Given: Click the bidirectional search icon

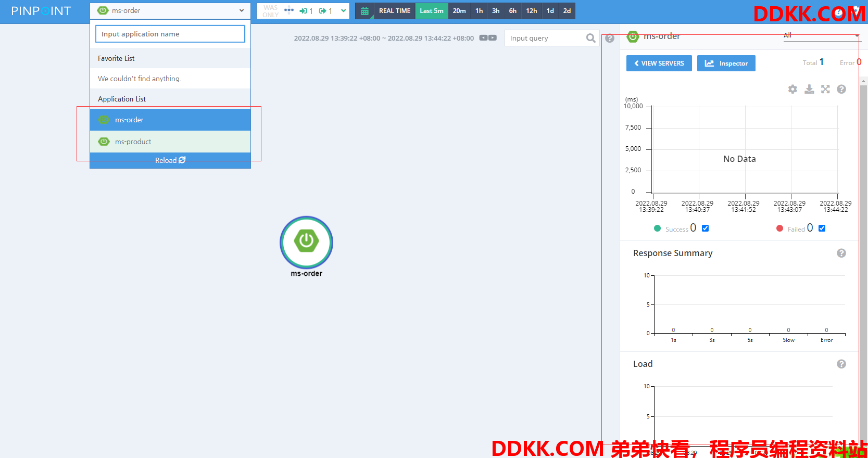Looking at the screenshot, I should [289, 10].
